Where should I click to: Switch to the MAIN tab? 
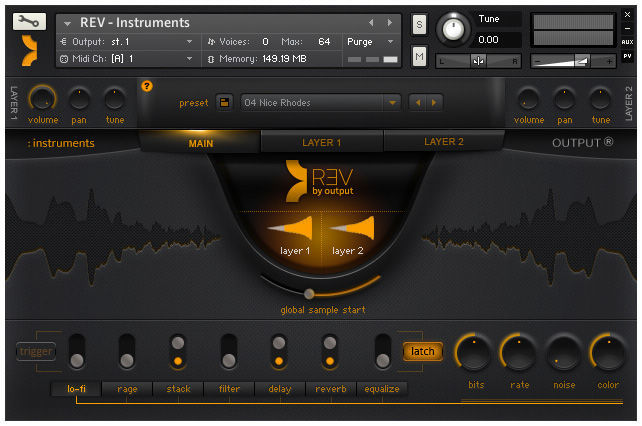coord(201,143)
